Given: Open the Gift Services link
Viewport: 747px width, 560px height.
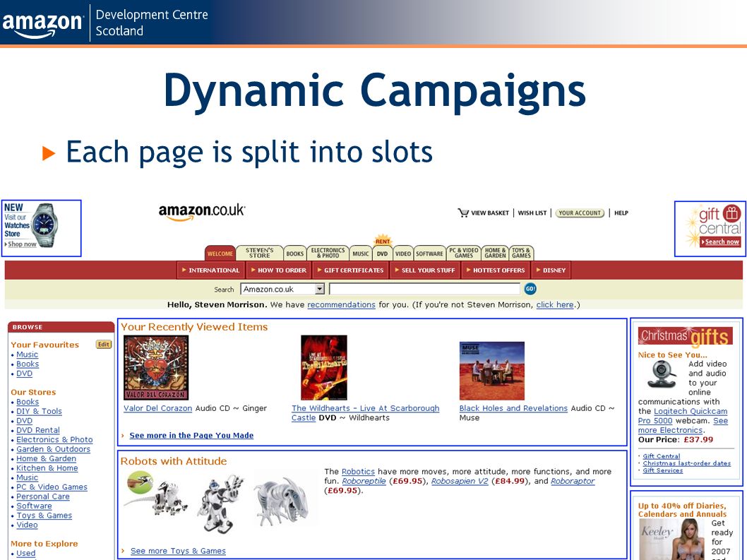Looking at the screenshot, I should (663, 470).
